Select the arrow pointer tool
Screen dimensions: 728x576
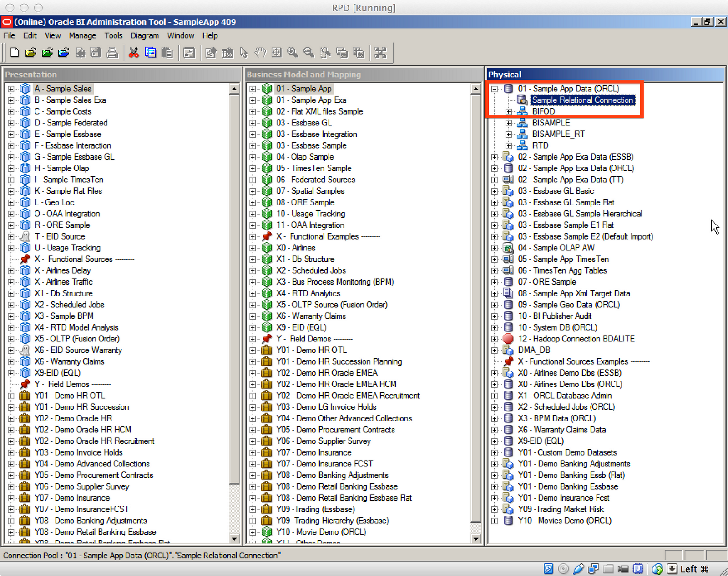(244, 53)
